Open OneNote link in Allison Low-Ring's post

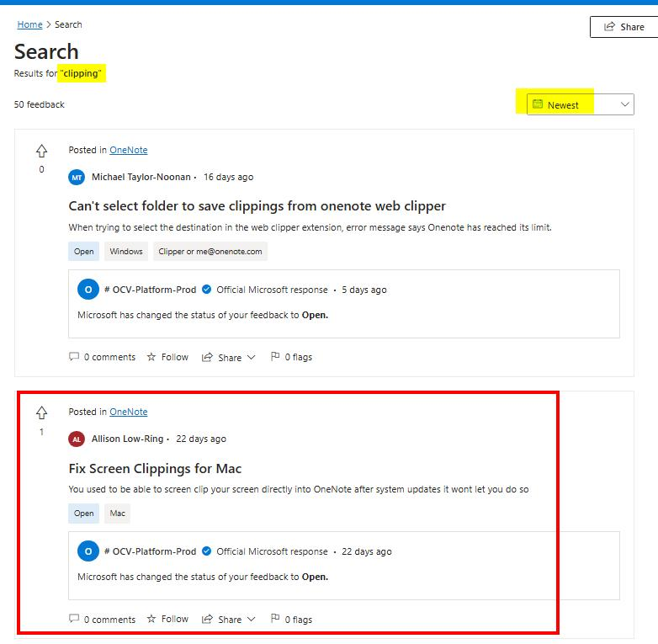[129, 412]
